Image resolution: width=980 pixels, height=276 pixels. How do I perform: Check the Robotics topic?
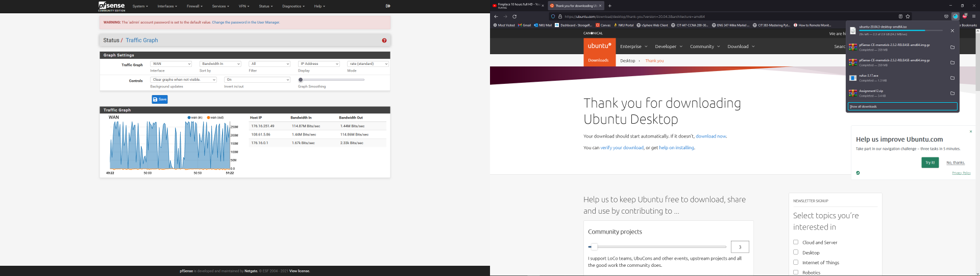(796, 272)
